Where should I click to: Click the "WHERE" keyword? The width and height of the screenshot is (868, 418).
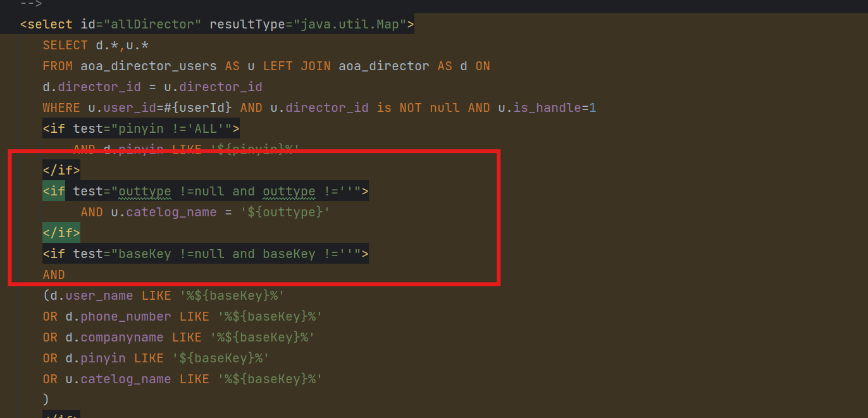coord(61,108)
